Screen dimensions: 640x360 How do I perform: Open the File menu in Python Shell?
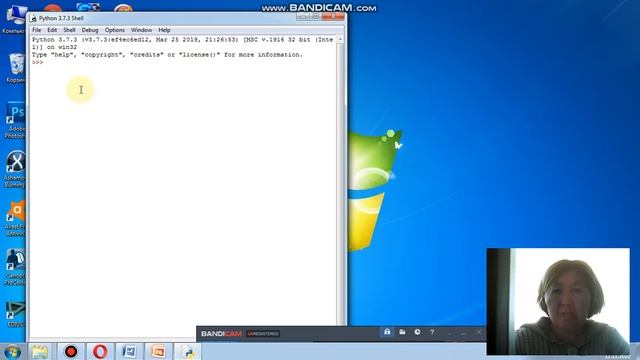[x=36, y=30]
